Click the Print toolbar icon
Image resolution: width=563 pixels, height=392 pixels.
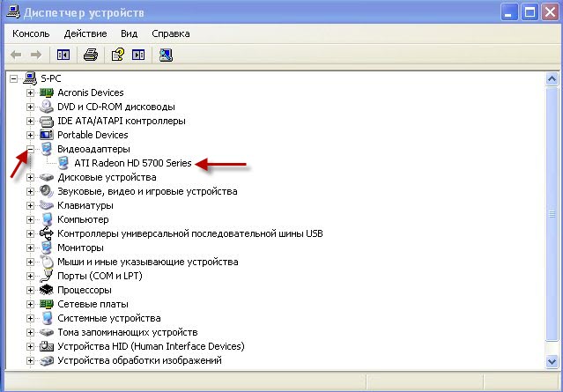[91, 55]
